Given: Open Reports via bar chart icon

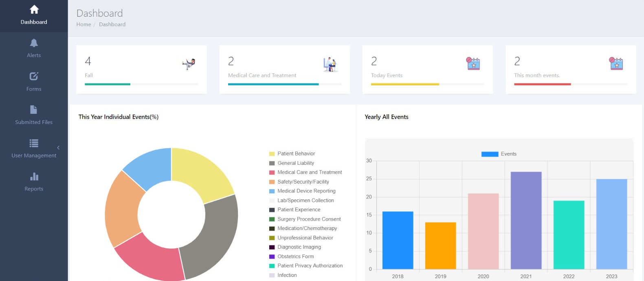Looking at the screenshot, I should [x=34, y=177].
